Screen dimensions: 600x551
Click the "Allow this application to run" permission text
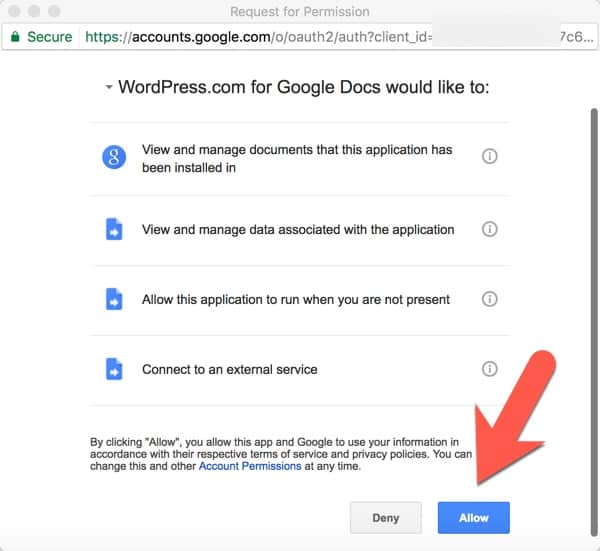296,299
